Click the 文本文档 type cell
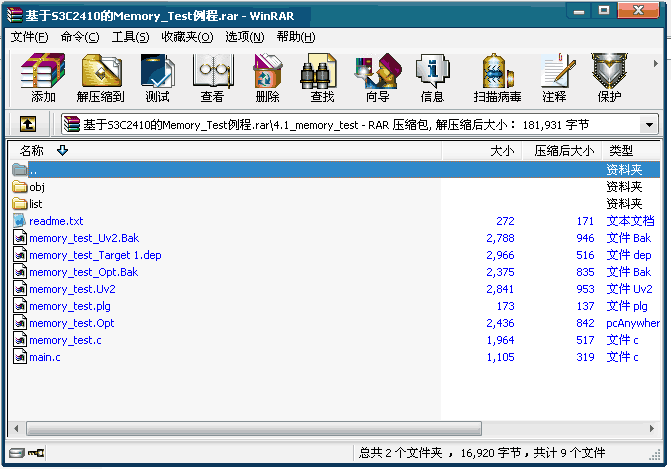This screenshot has height=469, width=671. point(630,221)
